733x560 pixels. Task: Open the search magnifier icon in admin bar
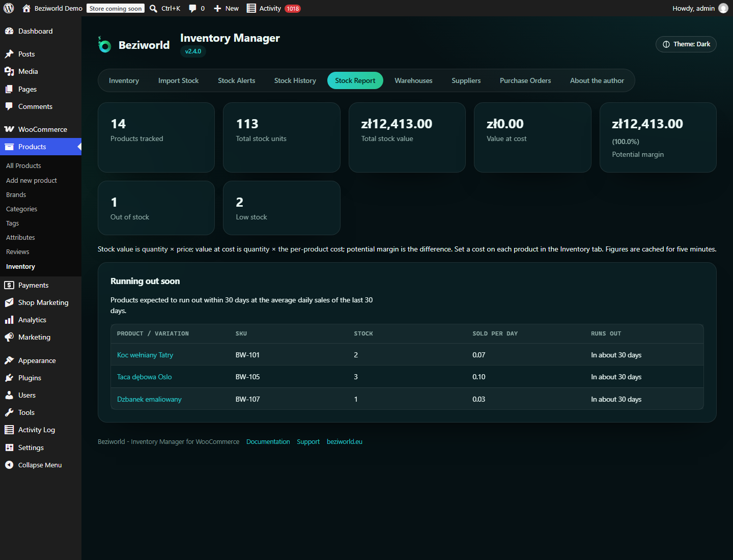tap(153, 8)
